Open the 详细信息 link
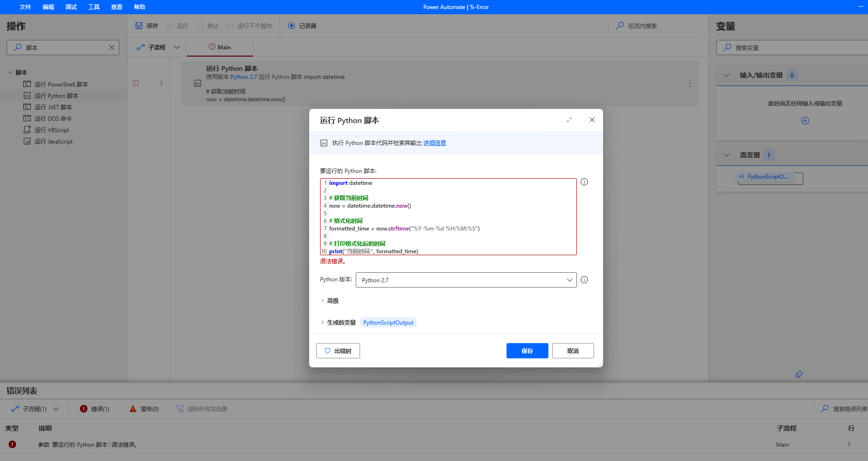The height and width of the screenshot is (461, 868). click(x=435, y=143)
